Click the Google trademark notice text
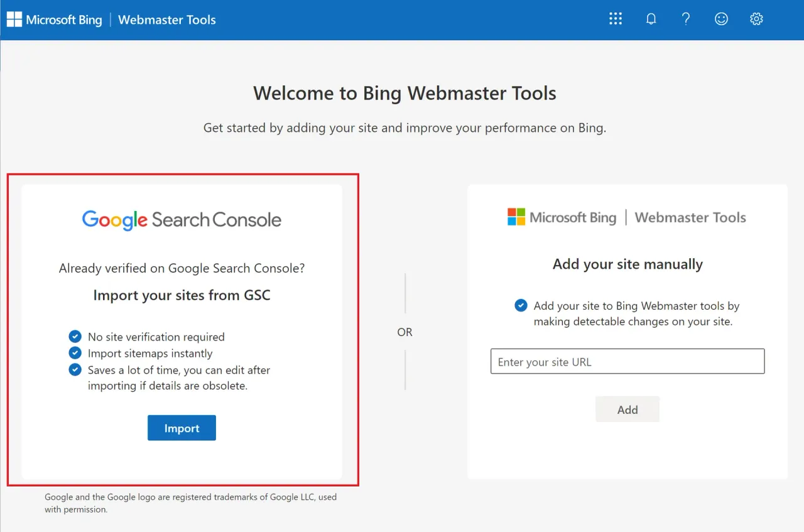The width and height of the screenshot is (804, 532). click(190, 503)
